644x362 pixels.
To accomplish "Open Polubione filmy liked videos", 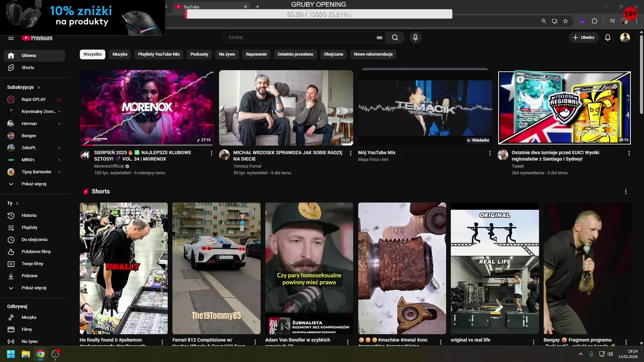I will [x=35, y=252].
